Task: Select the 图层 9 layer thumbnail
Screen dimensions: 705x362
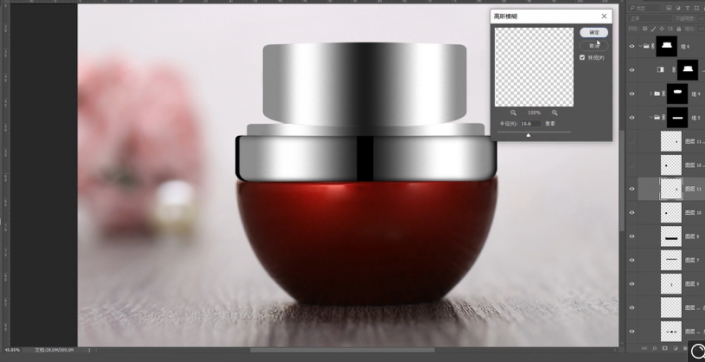Action: (671, 284)
